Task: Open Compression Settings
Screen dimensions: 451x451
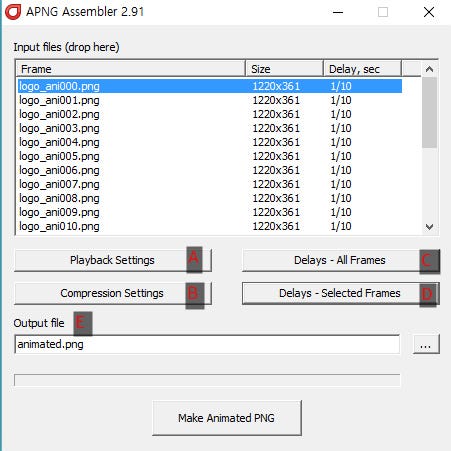Action: pos(113,293)
